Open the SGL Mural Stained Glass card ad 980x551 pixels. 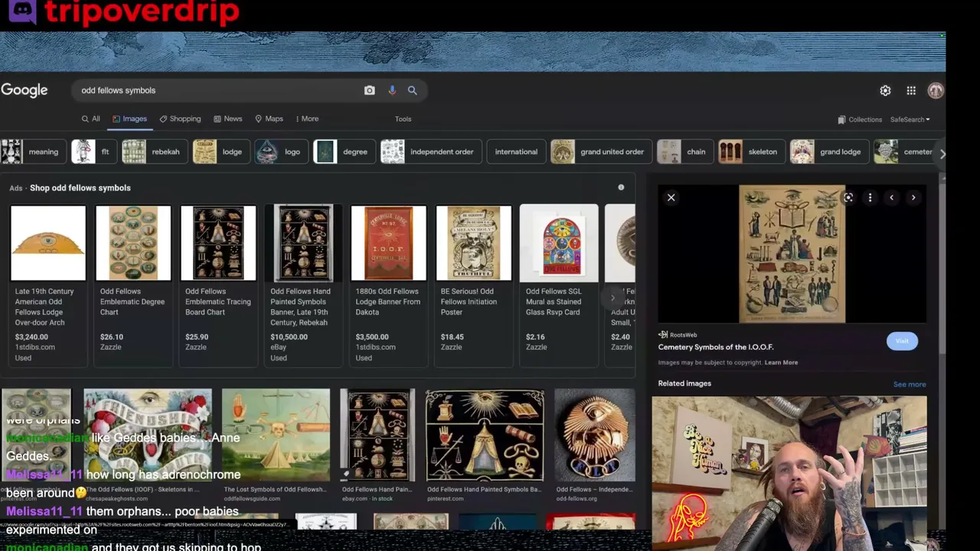[x=559, y=285]
